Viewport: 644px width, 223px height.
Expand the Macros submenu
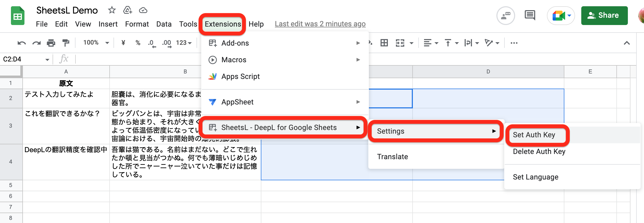[x=285, y=60]
